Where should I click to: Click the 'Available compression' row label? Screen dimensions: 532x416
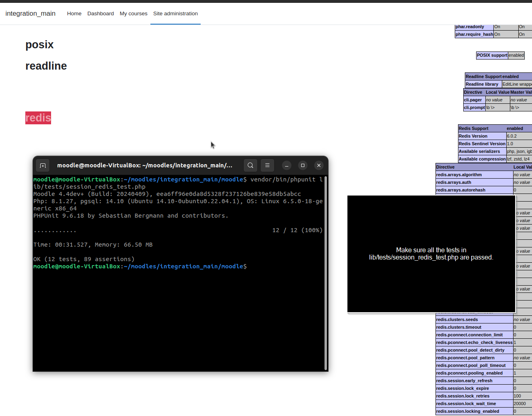point(482,159)
